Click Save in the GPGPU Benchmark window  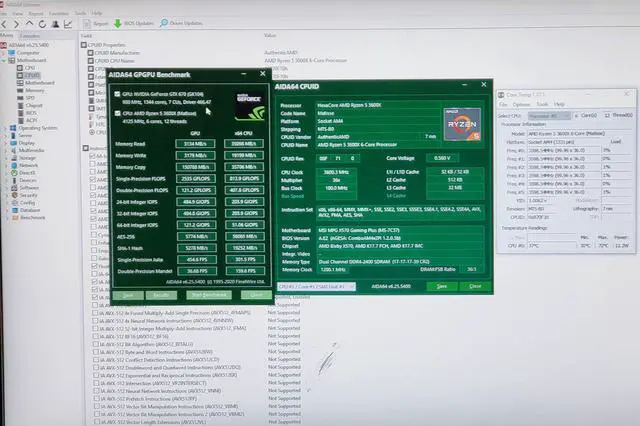point(128,295)
